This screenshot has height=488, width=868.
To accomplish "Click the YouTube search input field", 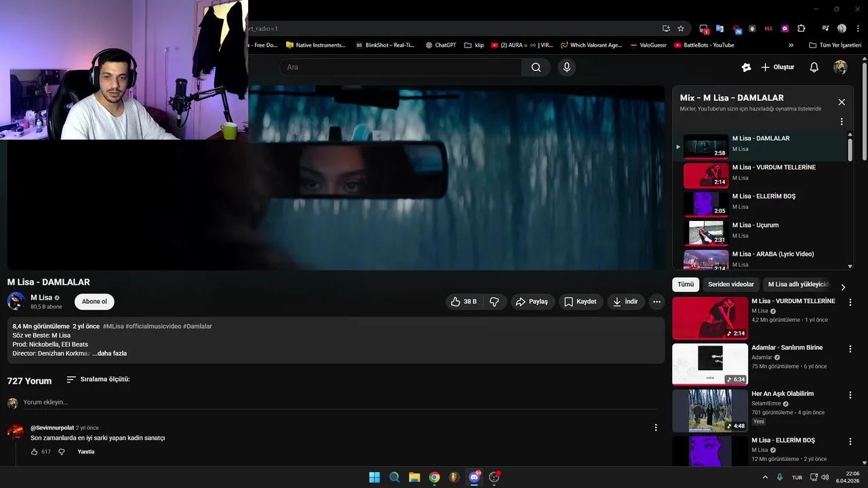I will pos(400,67).
